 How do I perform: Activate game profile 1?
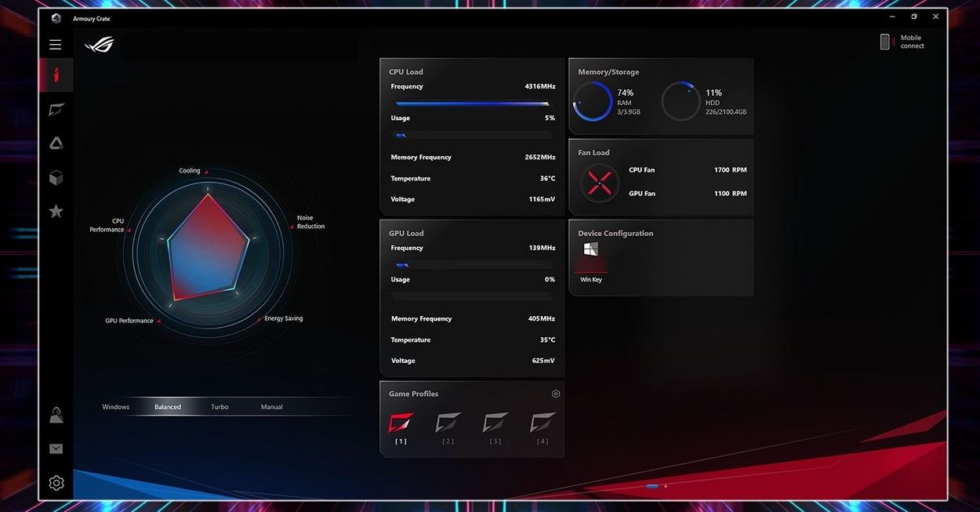click(x=401, y=423)
